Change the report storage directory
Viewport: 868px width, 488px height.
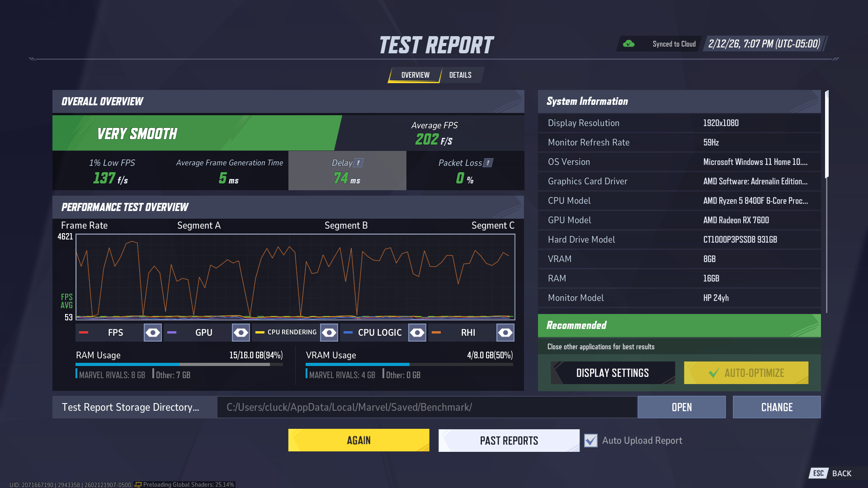point(777,407)
